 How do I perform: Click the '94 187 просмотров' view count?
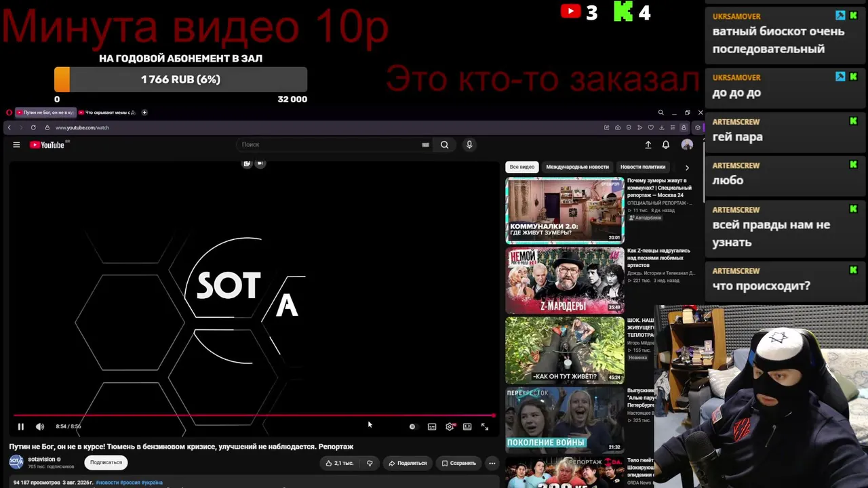pyautogui.click(x=36, y=483)
